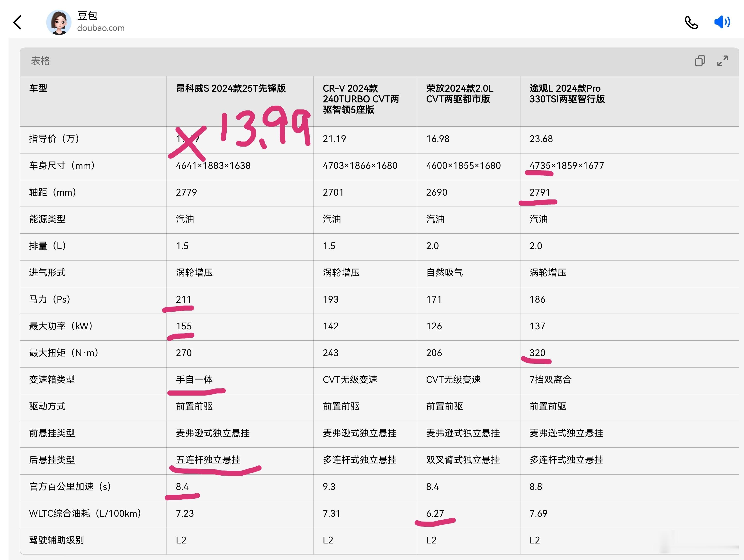Click torque value 206

(x=434, y=353)
